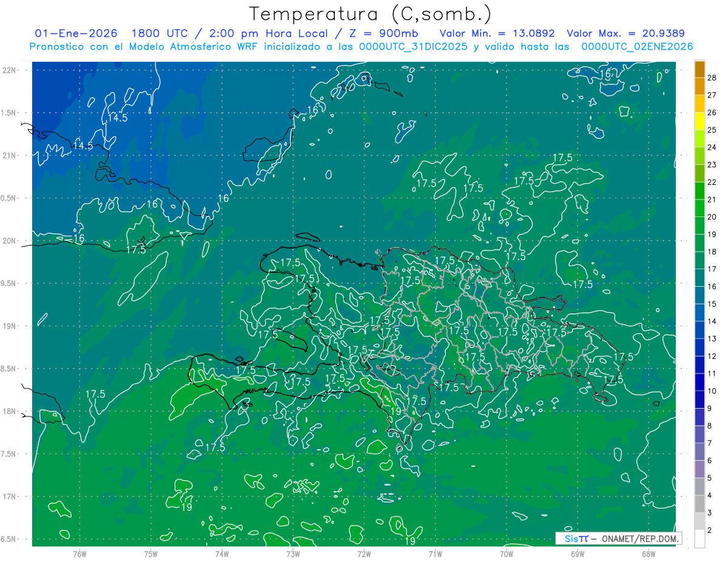The width and height of the screenshot is (728, 562).
Task: Pick the white swatch below colorbar label 2
Action: point(699,539)
